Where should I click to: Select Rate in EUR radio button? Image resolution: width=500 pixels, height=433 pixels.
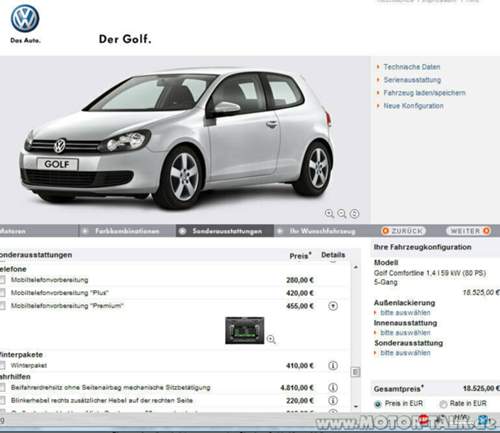pyautogui.click(x=443, y=404)
